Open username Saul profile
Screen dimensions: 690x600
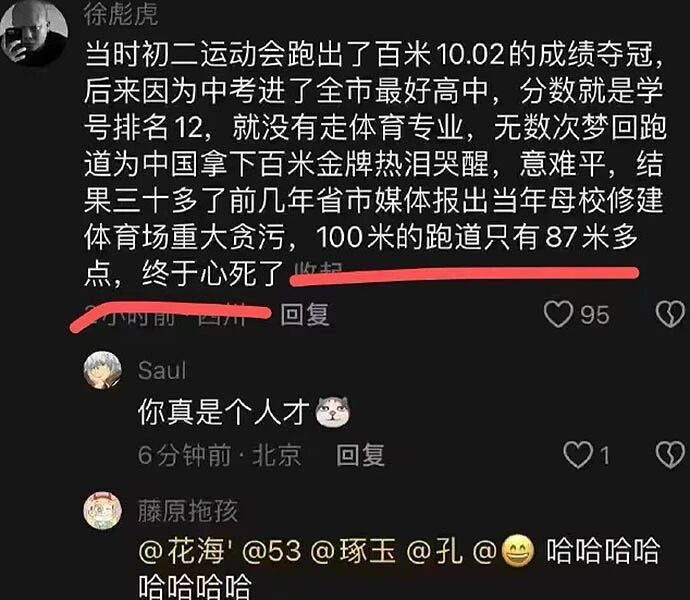tap(162, 370)
